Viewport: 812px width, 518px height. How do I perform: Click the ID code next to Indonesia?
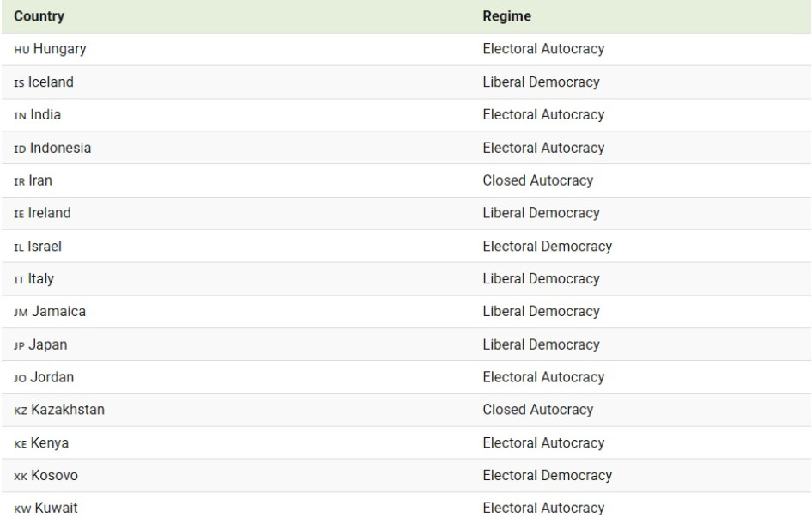[21, 149]
